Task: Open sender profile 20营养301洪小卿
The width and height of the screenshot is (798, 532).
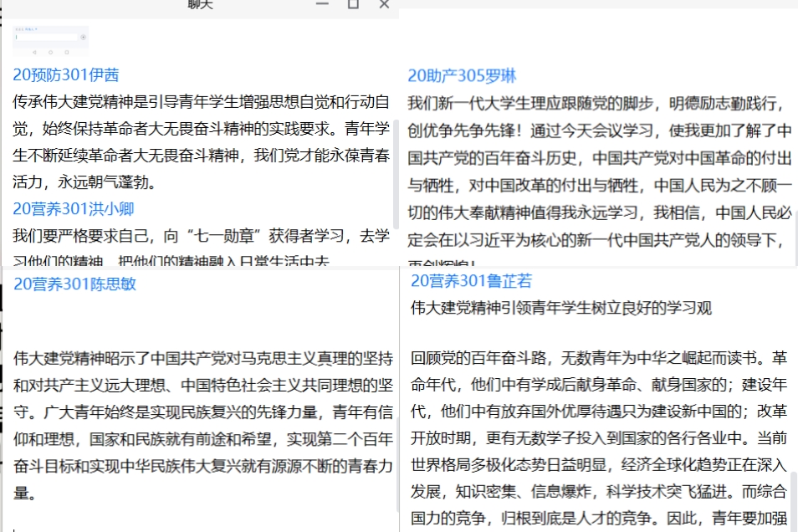Action: point(74,208)
